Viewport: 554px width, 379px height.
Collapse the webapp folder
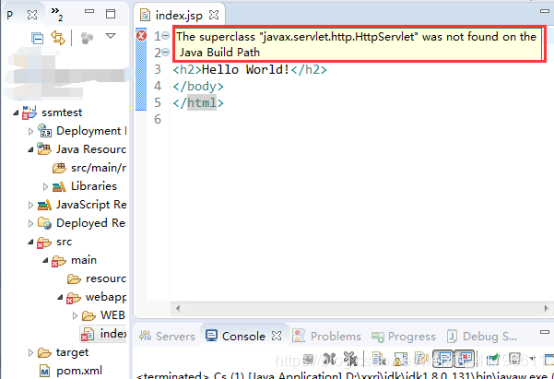(60, 297)
